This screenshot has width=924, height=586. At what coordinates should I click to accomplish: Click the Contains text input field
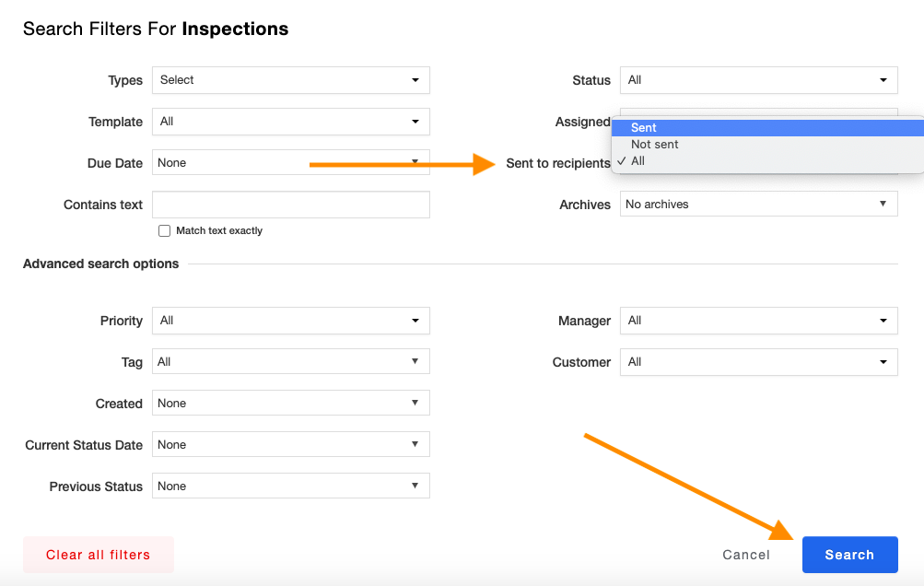[290, 205]
